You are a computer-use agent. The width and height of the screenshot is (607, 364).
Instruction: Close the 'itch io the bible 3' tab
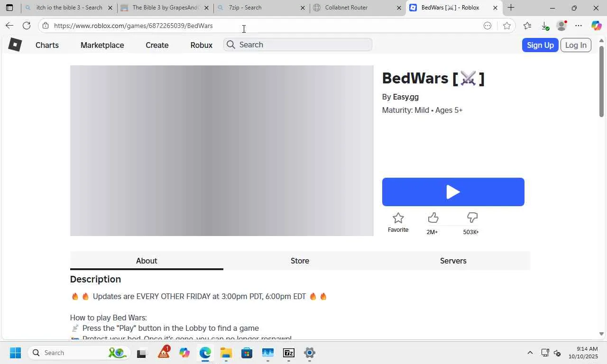[x=110, y=8]
